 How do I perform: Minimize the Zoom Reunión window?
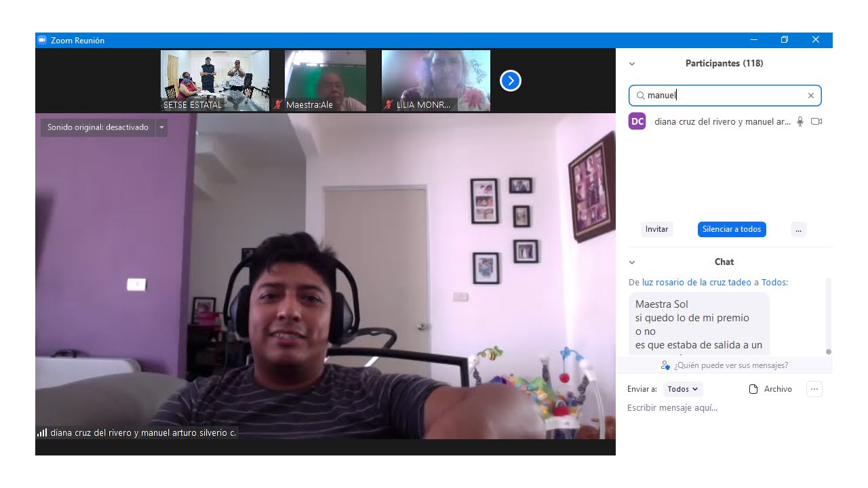click(x=753, y=40)
